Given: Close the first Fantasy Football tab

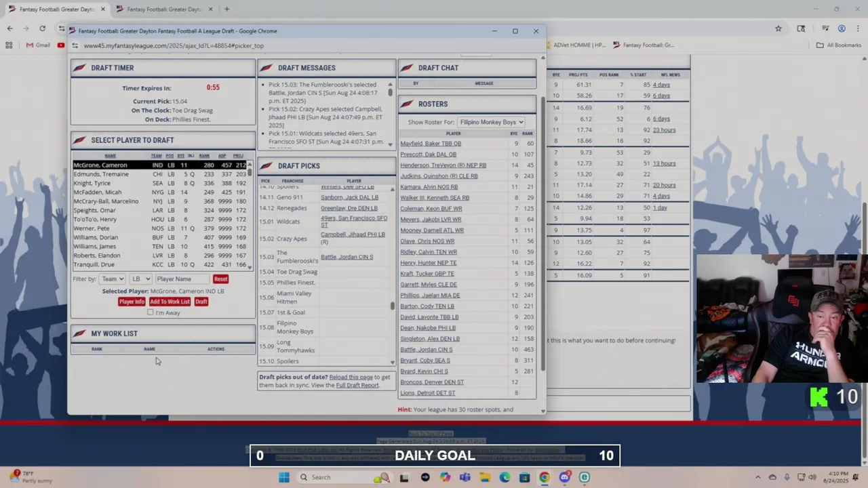Looking at the screenshot, I should [x=103, y=9].
